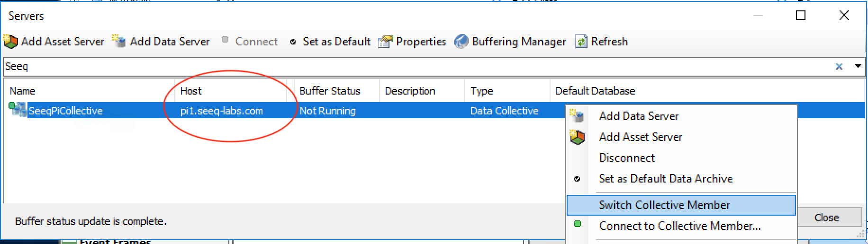Select Set as Default Data Archive
Image resolution: width=868 pixels, height=244 pixels.
(x=665, y=178)
